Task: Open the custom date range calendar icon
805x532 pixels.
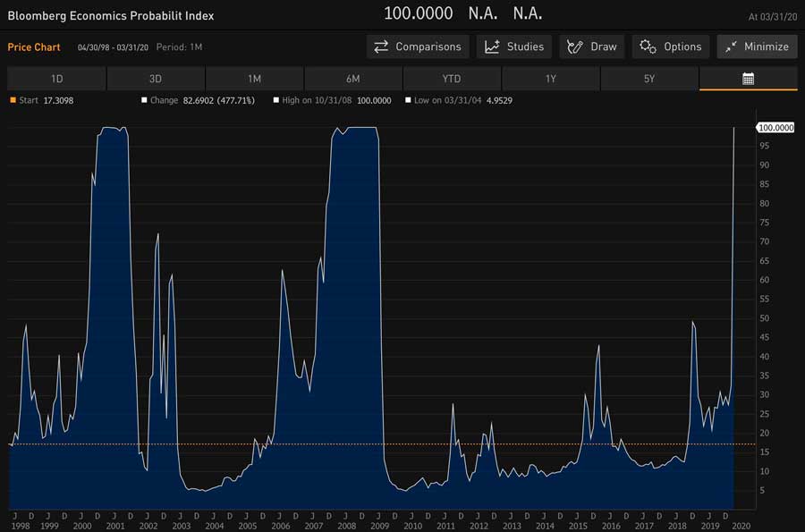Action: pyautogui.click(x=748, y=79)
